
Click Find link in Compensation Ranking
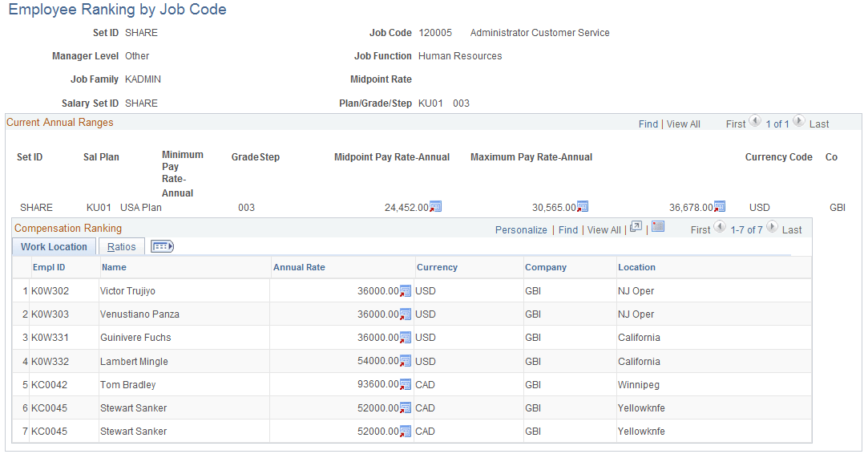pyautogui.click(x=568, y=230)
